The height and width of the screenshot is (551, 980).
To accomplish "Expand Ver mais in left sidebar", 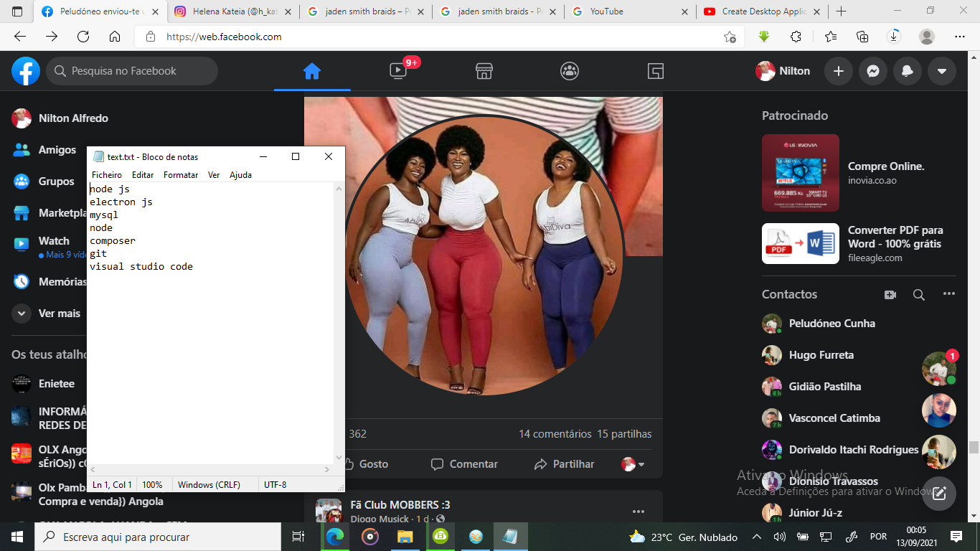I will tap(59, 314).
